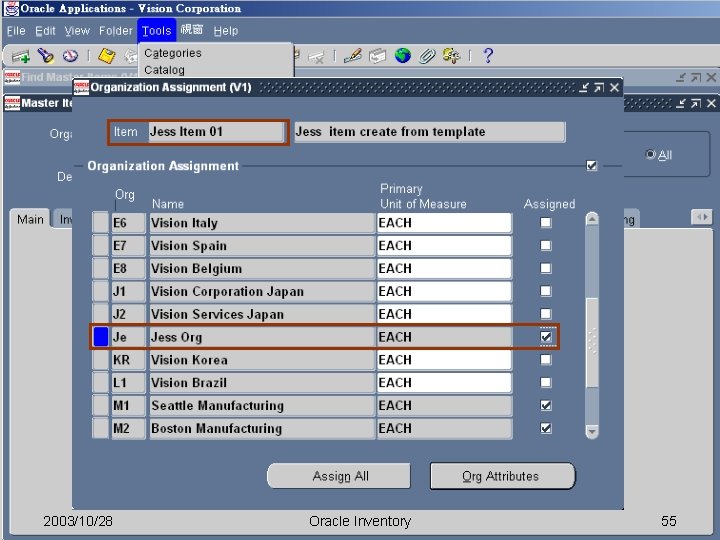Click the Vision Corporation Japan name cell

262,291
